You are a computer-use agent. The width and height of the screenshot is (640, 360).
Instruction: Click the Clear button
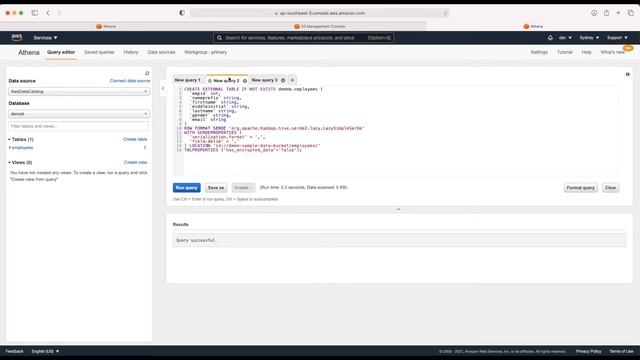[x=610, y=188]
